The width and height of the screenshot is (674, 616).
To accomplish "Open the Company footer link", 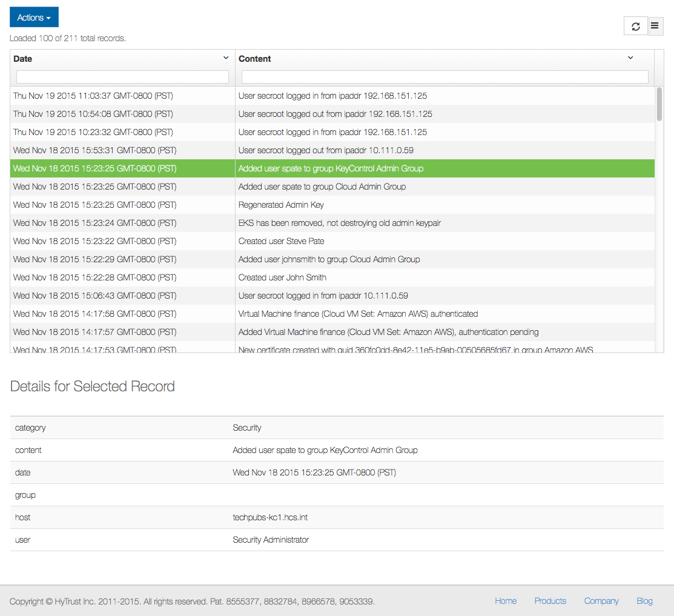I will click(601, 601).
